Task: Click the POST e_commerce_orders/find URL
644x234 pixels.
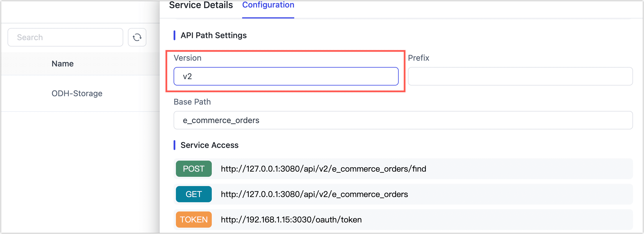Action: (323, 169)
